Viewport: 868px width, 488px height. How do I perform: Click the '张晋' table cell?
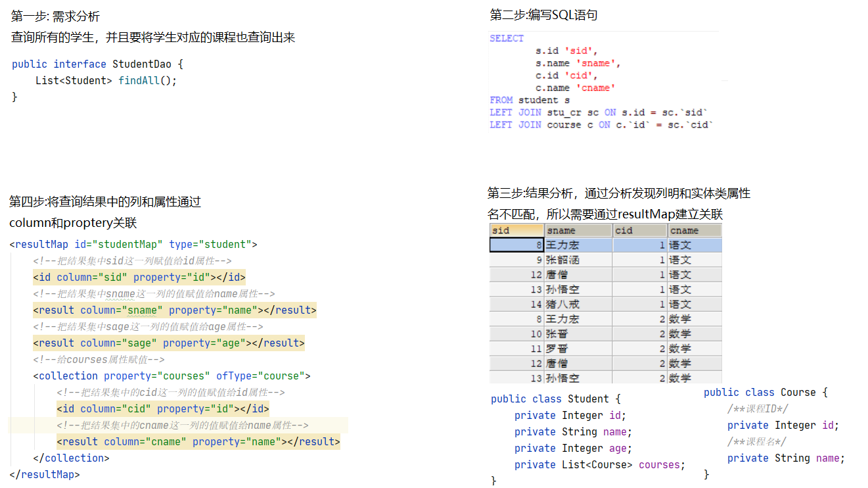579,333
